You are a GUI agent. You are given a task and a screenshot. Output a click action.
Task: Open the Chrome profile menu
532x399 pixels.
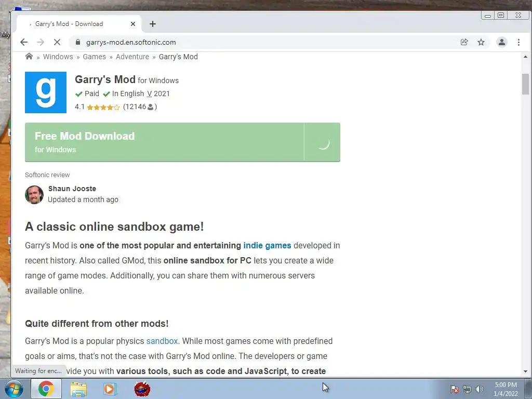[x=502, y=42]
